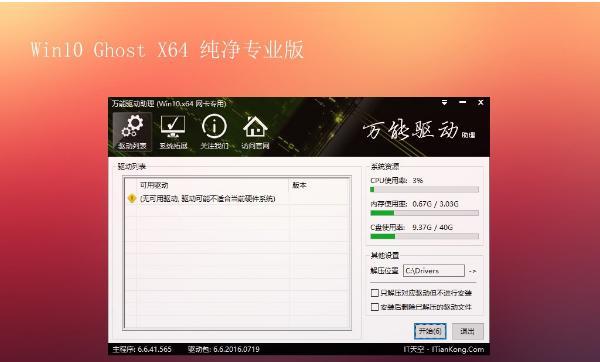Click the 0.67G / 3.03G memory value
Image resolution: width=600 pixels, height=362 pixels.
435,204
